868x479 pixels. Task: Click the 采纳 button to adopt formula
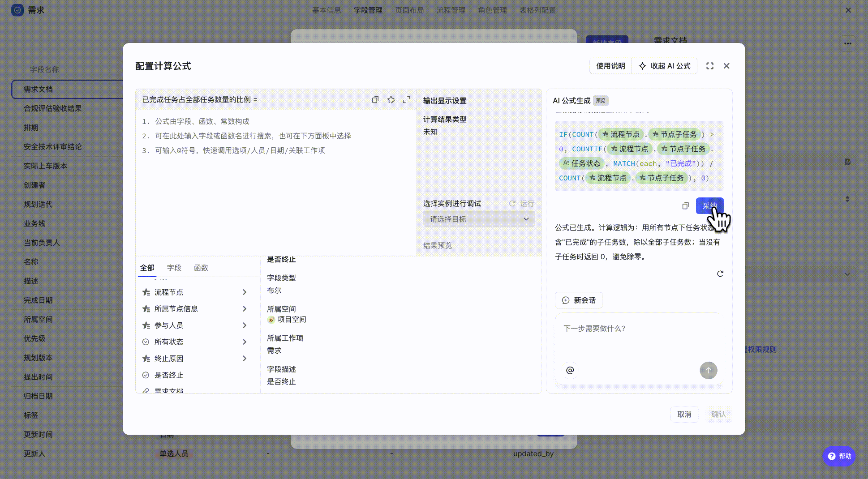pos(710,206)
